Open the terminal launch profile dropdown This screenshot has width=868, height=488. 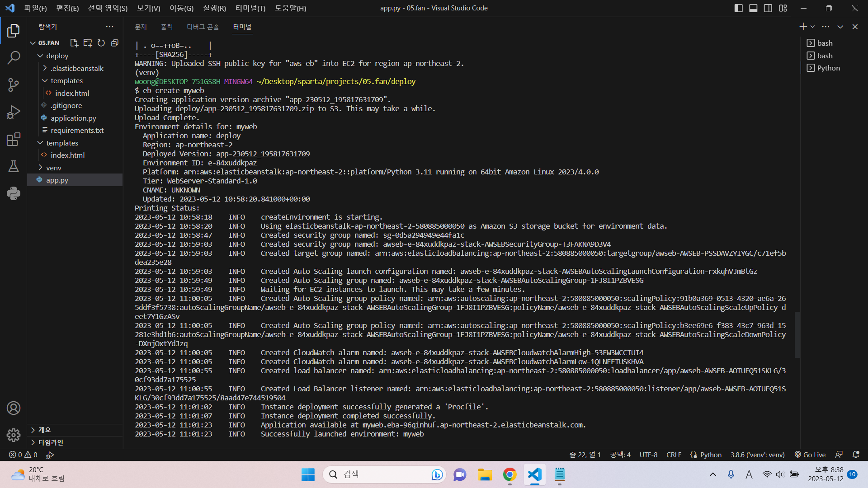[812, 27]
